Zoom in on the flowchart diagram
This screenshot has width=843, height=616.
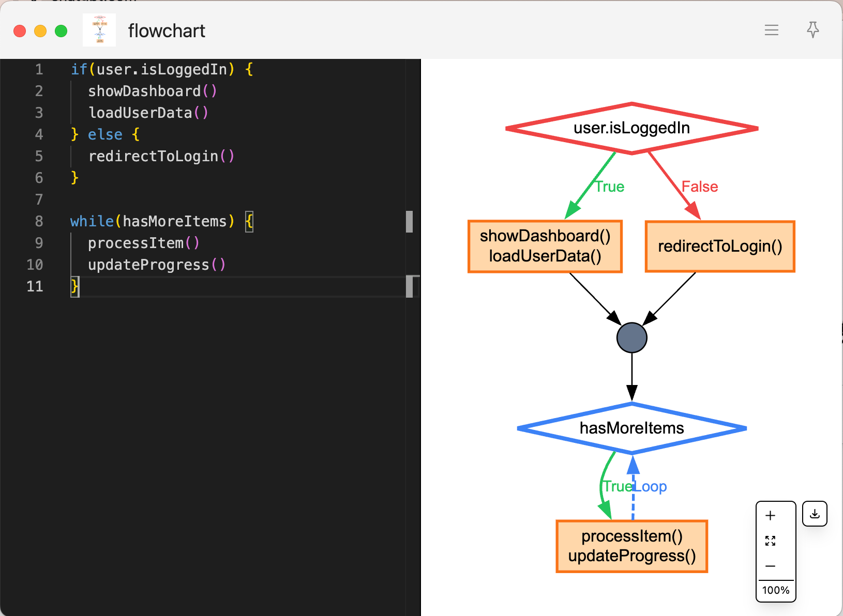(x=770, y=515)
